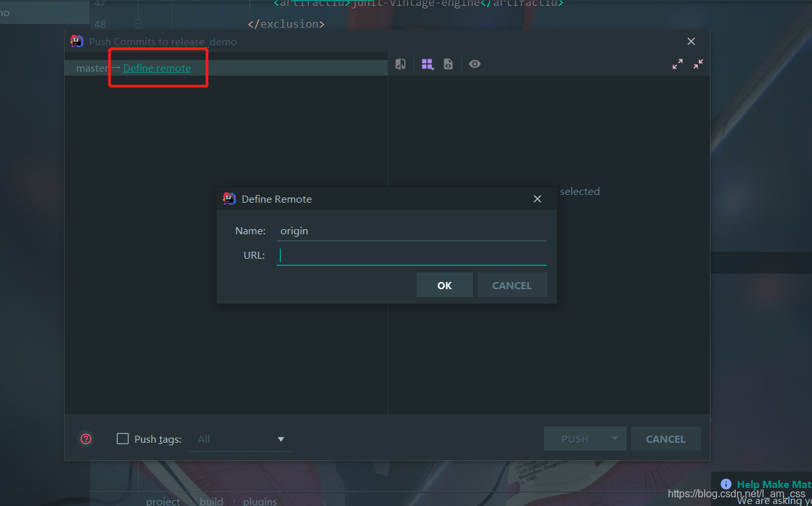
Task: Click OK in Define Remote dialog
Action: (444, 285)
